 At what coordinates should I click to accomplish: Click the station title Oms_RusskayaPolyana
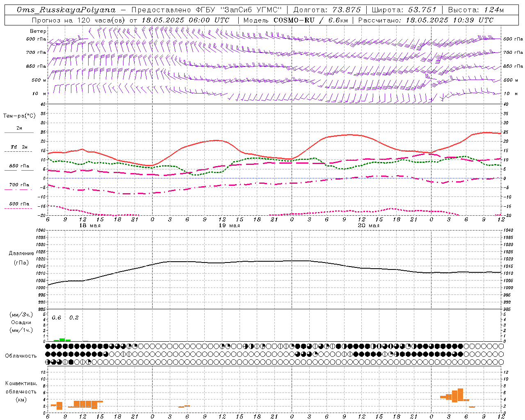(66, 10)
